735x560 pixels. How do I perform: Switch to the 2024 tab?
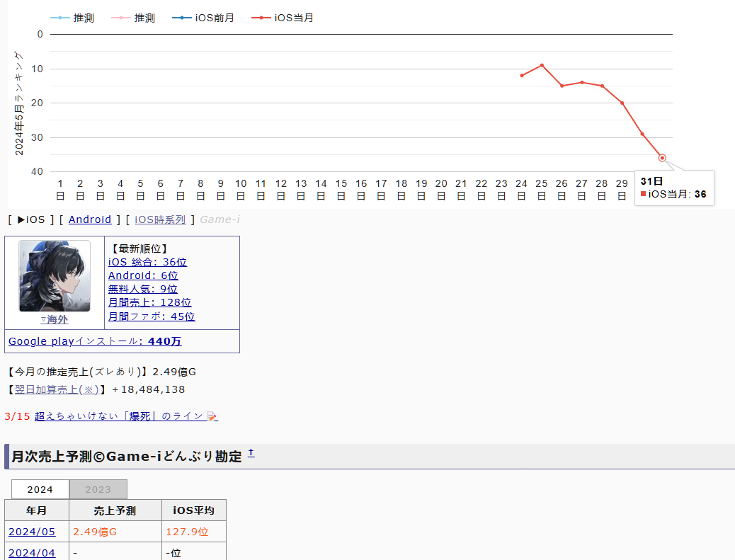(x=40, y=489)
